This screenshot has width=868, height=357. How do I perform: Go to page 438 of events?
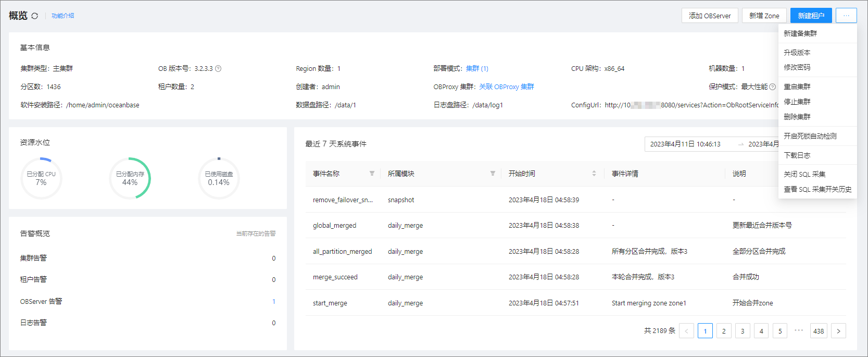coord(819,331)
